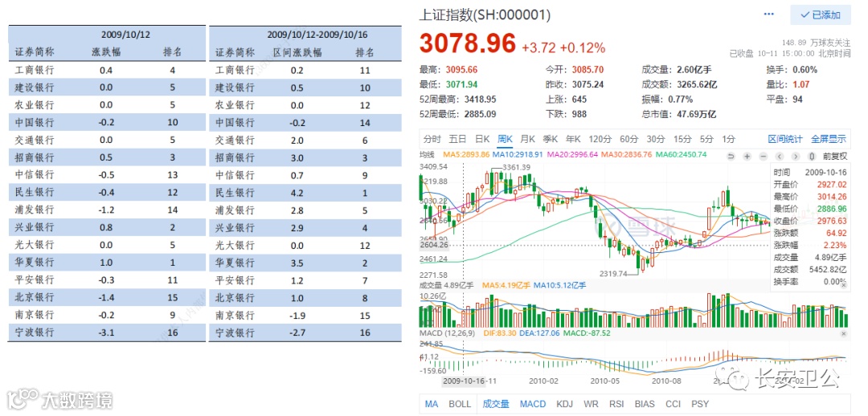Switch to the 五日 chart tab

(458, 139)
